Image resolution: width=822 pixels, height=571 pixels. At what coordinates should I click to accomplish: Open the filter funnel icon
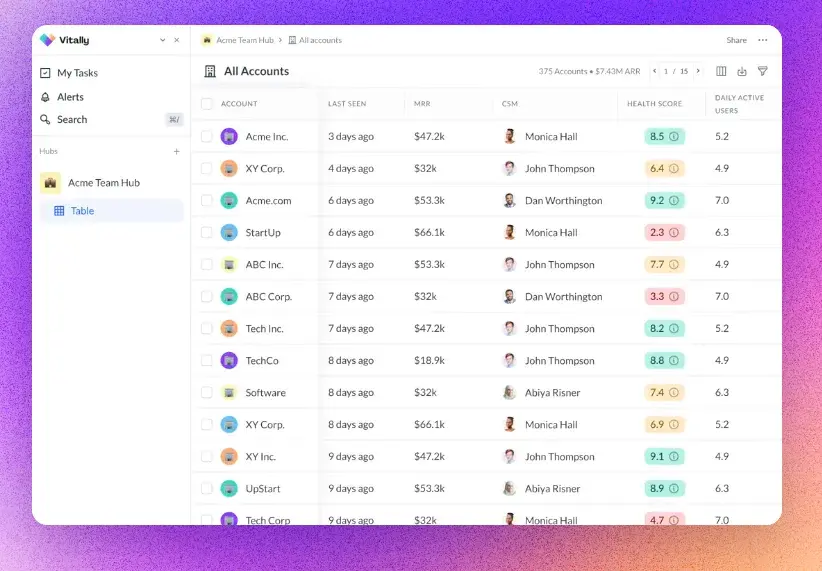point(763,71)
